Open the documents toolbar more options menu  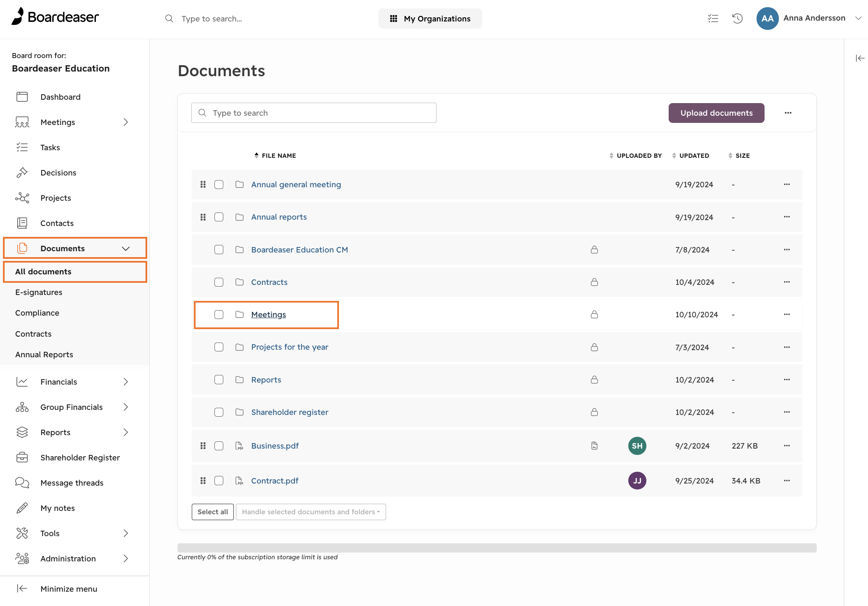coord(788,113)
